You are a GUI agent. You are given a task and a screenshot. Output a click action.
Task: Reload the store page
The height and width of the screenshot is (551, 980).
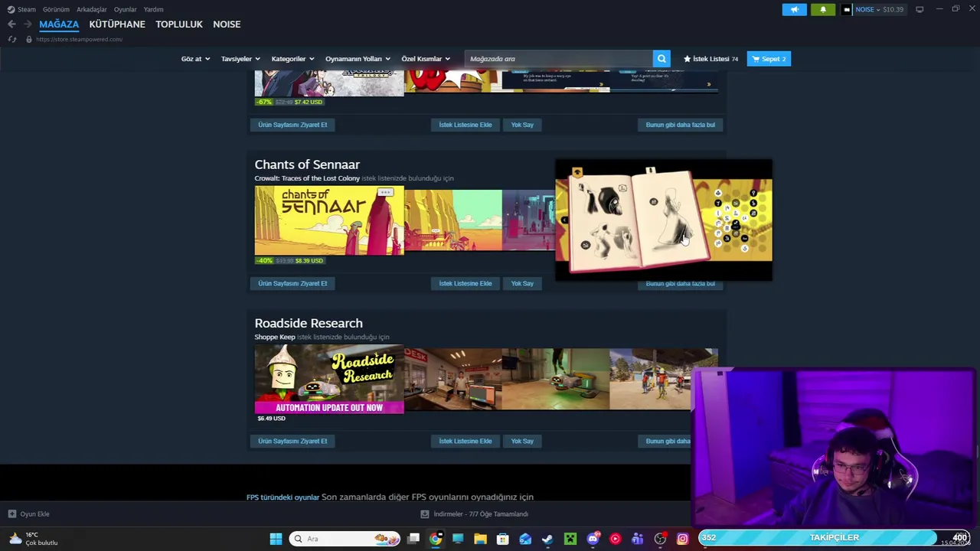[x=12, y=39]
